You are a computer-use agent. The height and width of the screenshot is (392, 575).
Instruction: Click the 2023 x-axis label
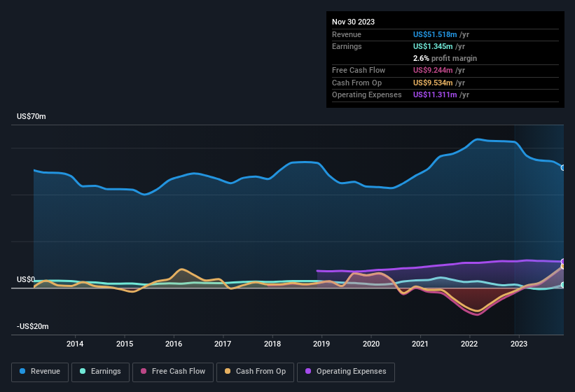(519, 344)
